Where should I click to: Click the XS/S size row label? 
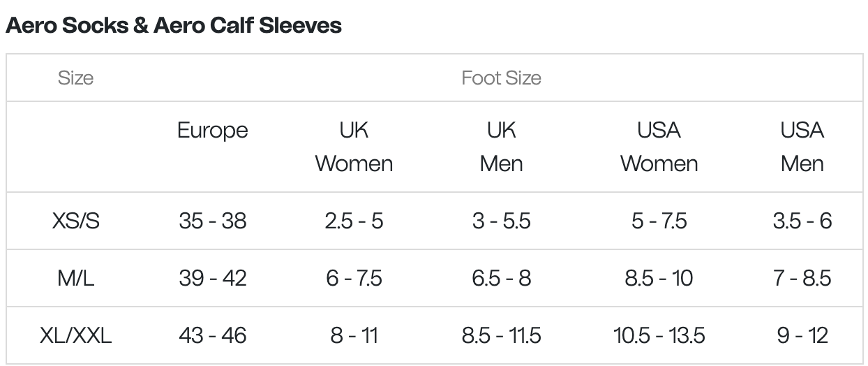75,221
